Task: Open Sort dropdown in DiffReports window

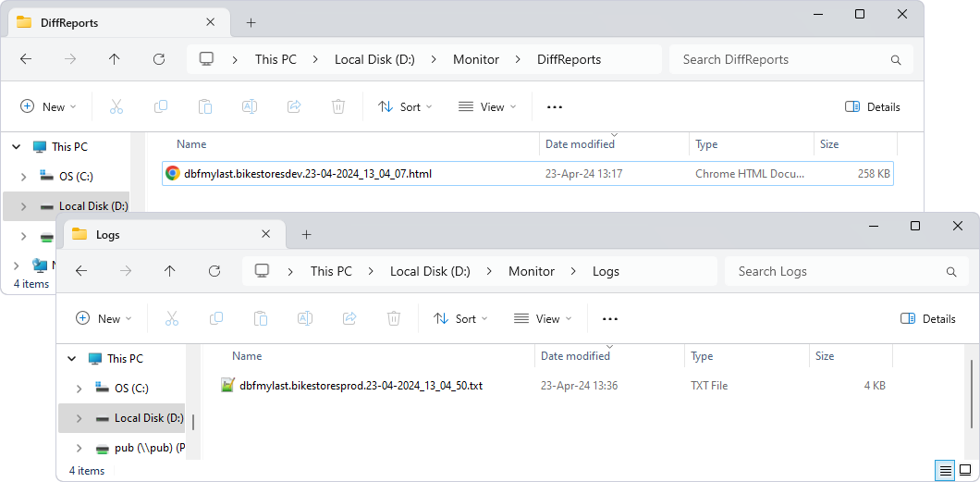Action: point(405,107)
